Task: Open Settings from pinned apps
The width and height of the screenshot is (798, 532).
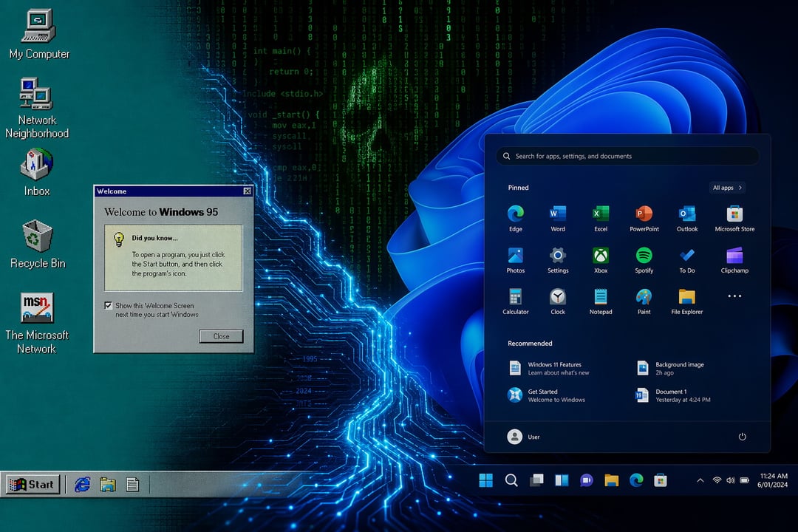Action: point(558,260)
